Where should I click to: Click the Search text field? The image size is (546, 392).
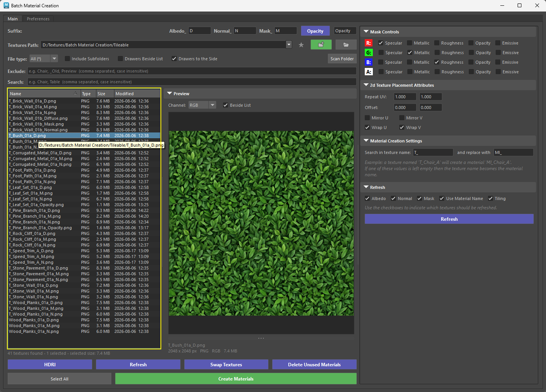coord(192,82)
